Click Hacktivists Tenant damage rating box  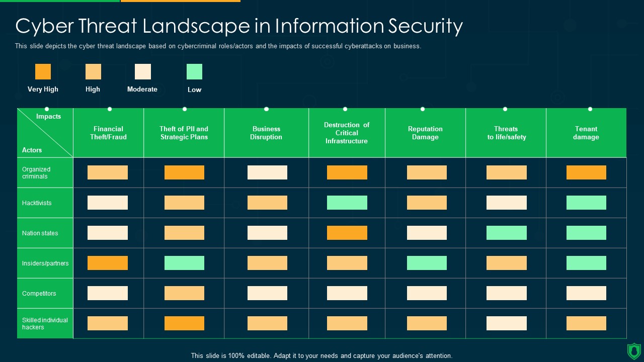586,203
